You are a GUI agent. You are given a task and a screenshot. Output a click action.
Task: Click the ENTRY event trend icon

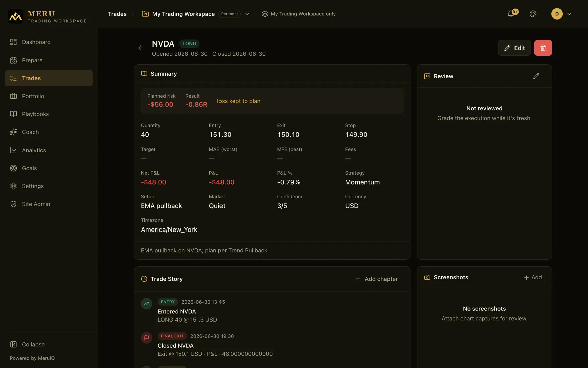(x=146, y=304)
